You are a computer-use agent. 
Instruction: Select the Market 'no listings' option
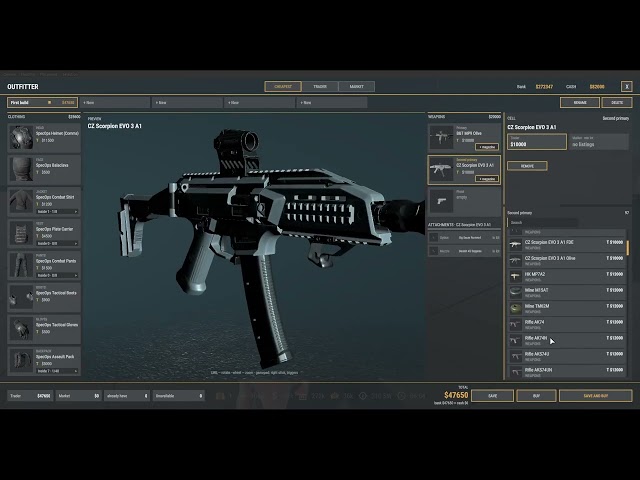pyautogui.click(x=598, y=142)
